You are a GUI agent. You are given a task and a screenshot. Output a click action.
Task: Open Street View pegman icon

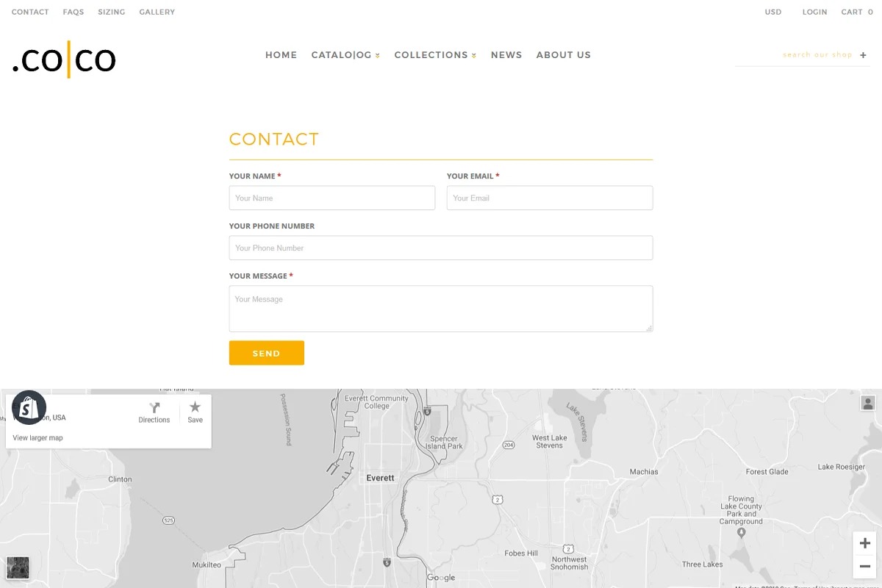pyautogui.click(x=867, y=403)
